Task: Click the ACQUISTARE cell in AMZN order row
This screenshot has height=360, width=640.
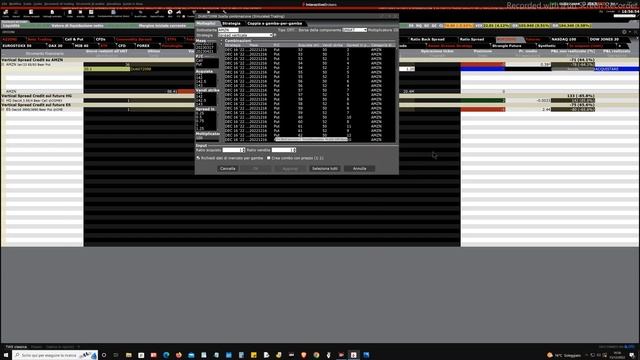Action: [x=616, y=69]
